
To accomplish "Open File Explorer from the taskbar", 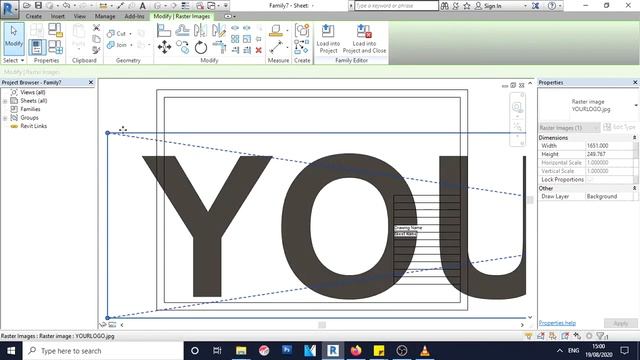I will click(x=241, y=351).
